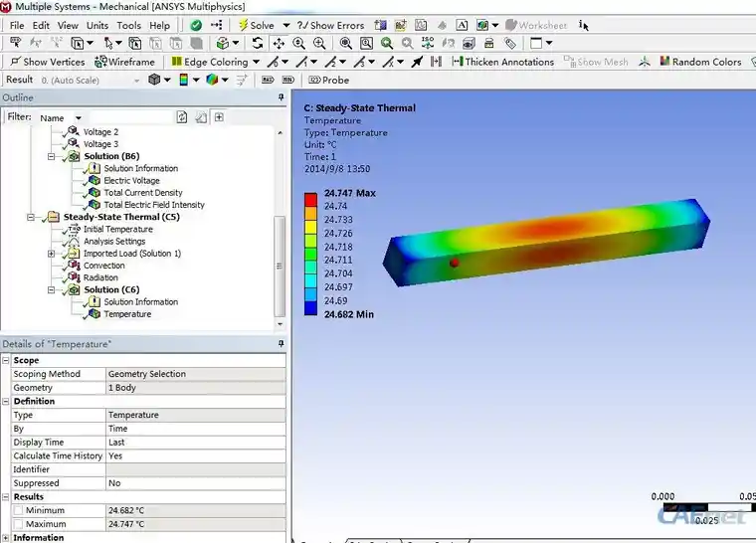756x543 pixels.
Task: Open the Edit menu
Action: (41, 26)
